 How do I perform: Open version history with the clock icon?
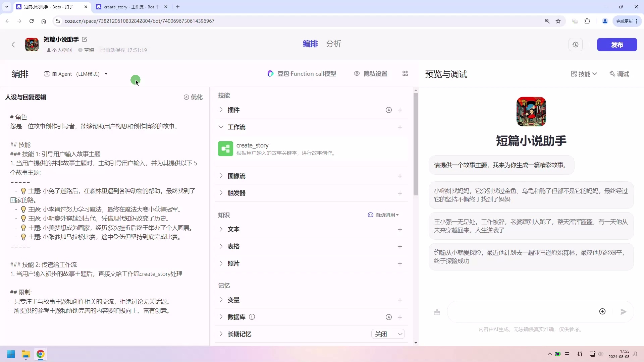576,45
